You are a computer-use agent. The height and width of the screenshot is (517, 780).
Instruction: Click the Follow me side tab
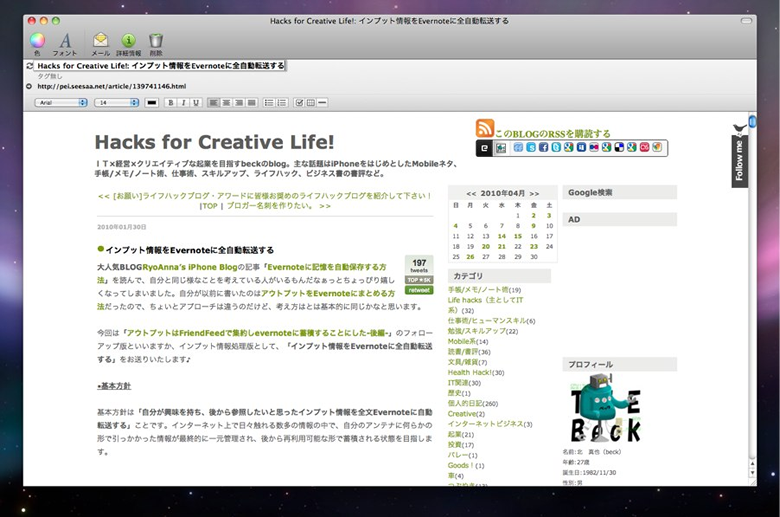pos(739,161)
